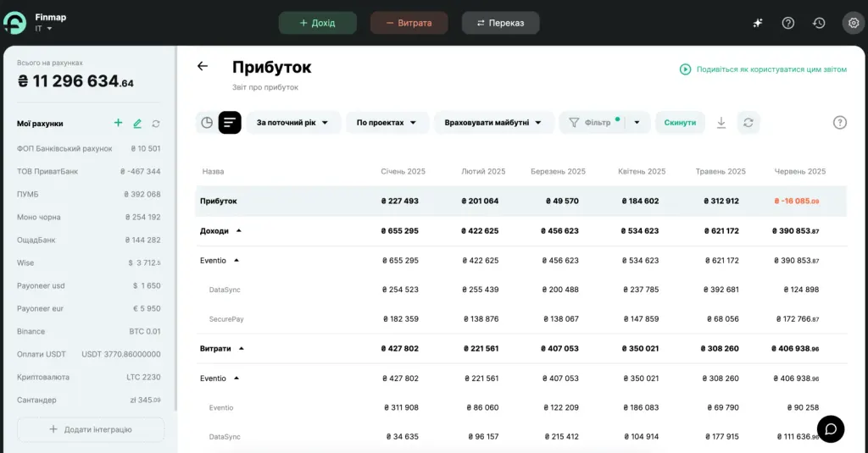Select the Payoneer eur account
Image resolution: width=868 pixels, height=453 pixels.
pyautogui.click(x=88, y=309)
